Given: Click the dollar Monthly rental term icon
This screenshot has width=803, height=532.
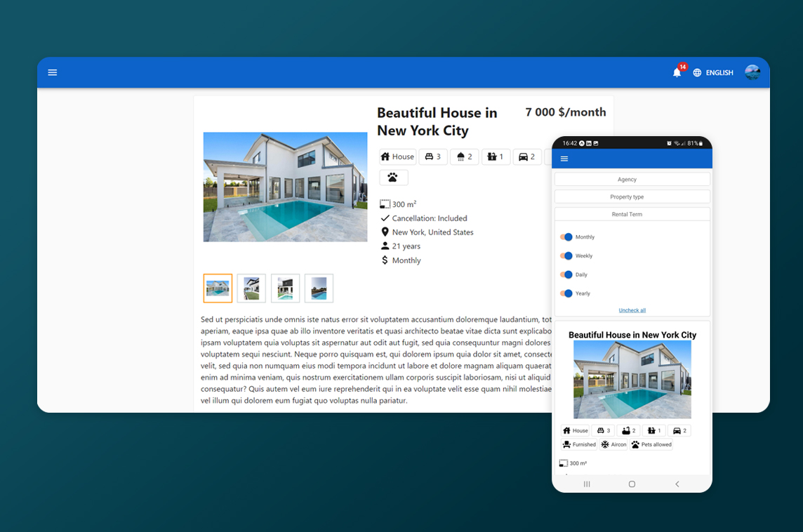Looking at the screenshot, I should pyautogui.click(x=385, y=260).
